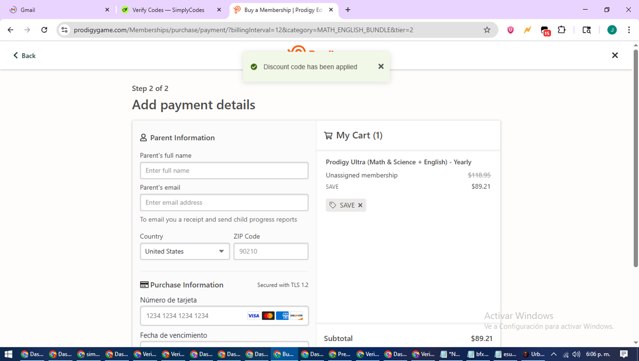Click the Parent's email field
The height and width of the screenshot is (361, 639).
click(224, 203)
